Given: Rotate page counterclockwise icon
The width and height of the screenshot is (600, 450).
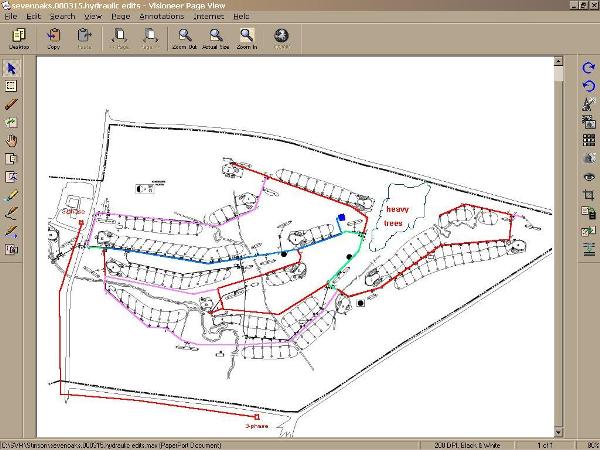Looking at the screenshot, I should [x=588, y=86].
